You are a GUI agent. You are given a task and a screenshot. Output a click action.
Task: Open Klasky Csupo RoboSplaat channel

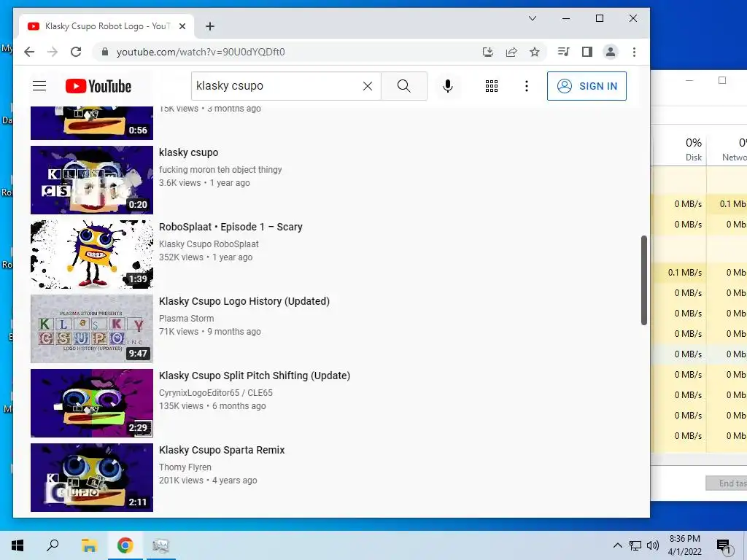tap(209, 244)
